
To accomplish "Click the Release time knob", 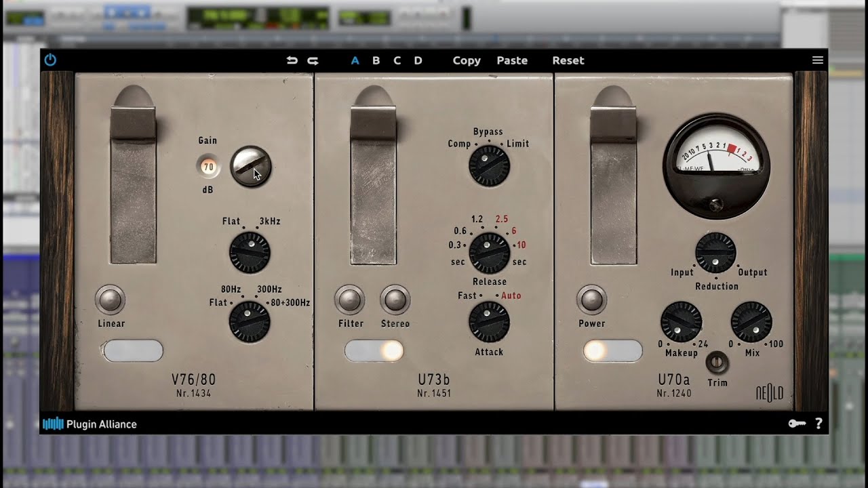I will tap(489, 252).
